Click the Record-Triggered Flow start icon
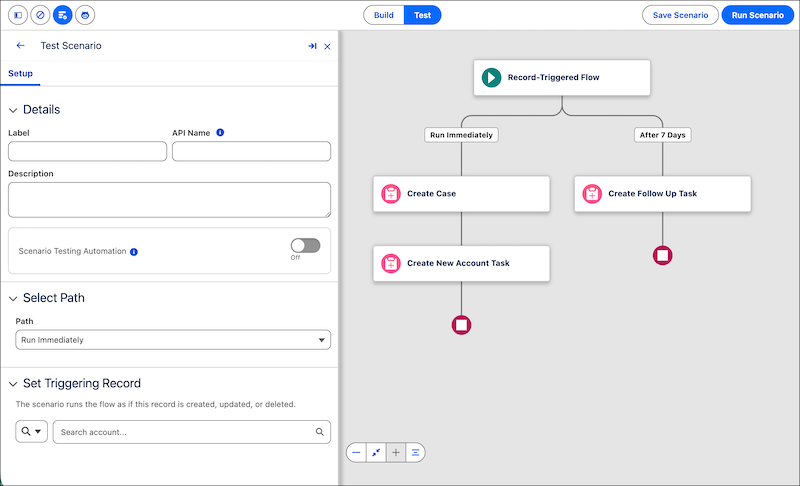The width and height of the screenshot is (800, 486). tap(491, 78)
